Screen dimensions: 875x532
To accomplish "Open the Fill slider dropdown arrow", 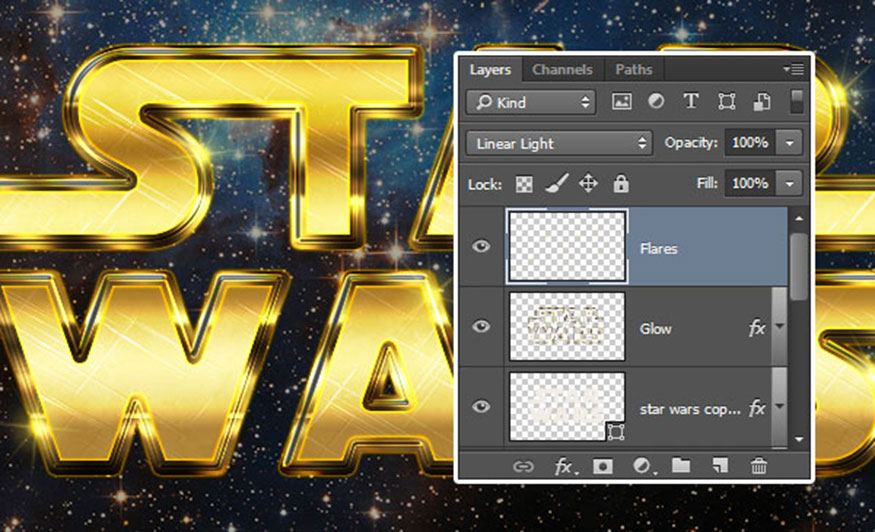I will click(x=789, y=183).
